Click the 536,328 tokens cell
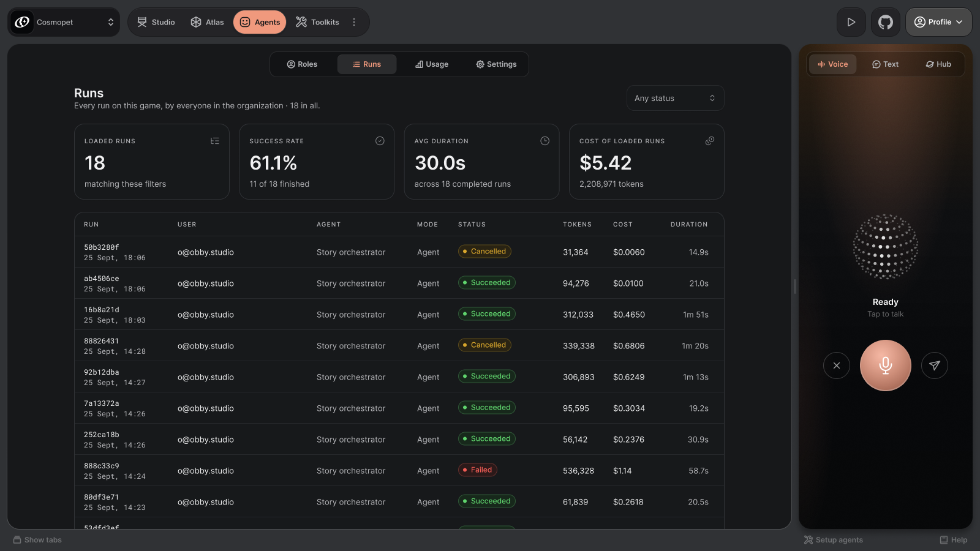Screen dimensions: 980x551 pos(579,471)
